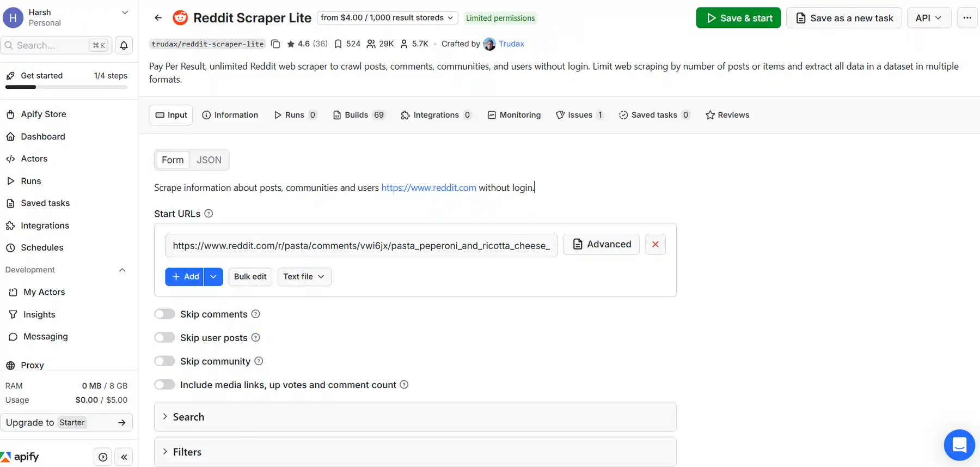The width and height of the screenshot is (980, 467).
Task: Show help for Skip user posts
Action: (x=255, y=338)
